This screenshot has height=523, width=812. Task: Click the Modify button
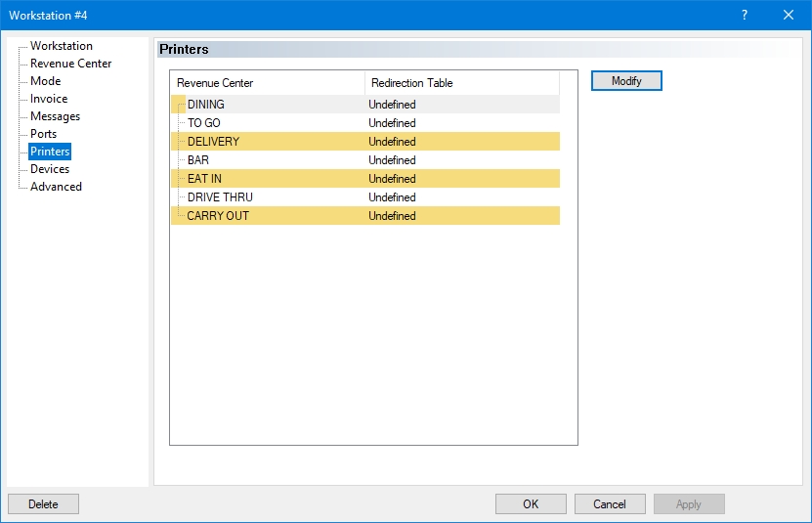click(626, 81)
